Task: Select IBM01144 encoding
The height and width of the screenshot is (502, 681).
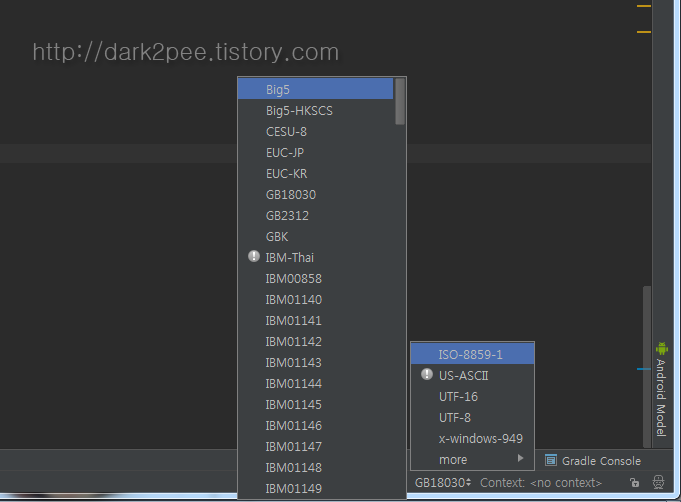Action: tap(315, 383)
